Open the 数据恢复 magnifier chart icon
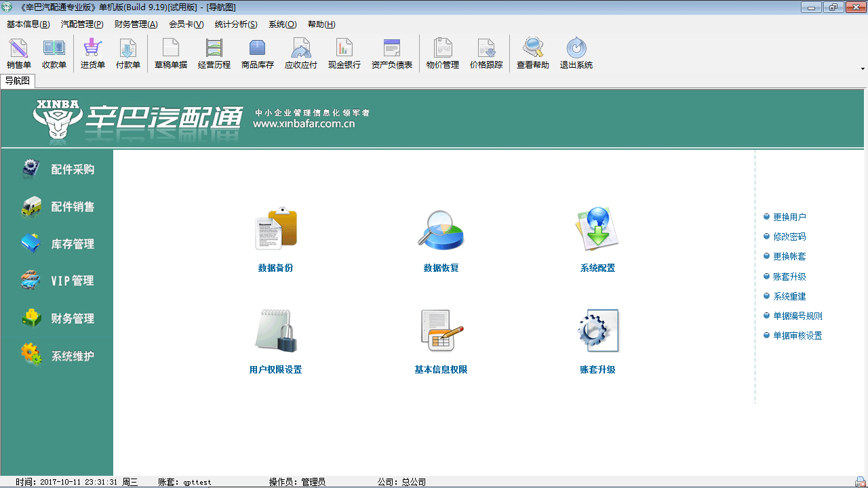This screenshot has height=488, width=868. click(x=441, y=229)
